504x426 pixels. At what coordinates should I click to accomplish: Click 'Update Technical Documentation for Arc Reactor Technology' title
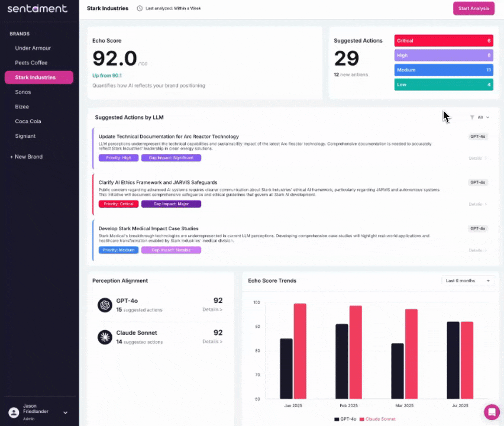click(169, 136)
